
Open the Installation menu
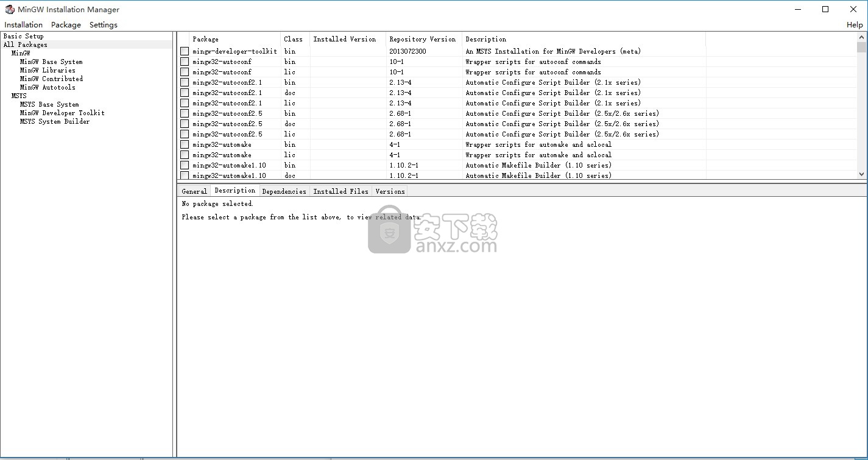pos(23,25)
